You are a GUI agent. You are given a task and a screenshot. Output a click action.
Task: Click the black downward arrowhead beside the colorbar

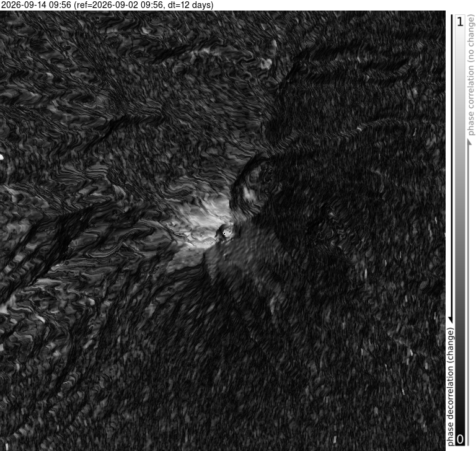(x=451, y=320)
